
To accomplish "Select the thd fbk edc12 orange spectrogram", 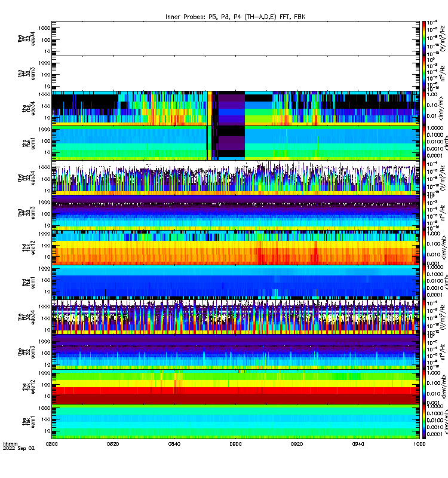I will (235, 247).
